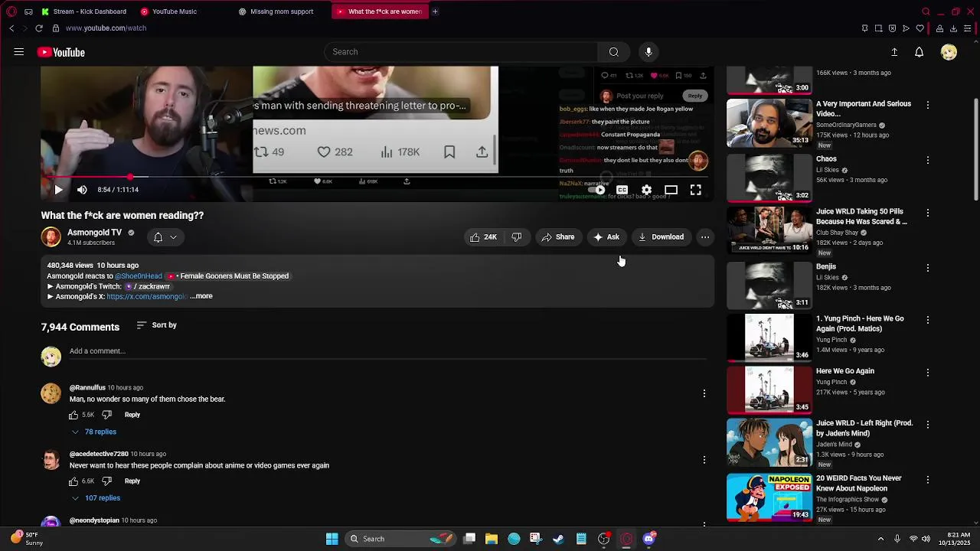This screenshot has height=551, width=980.
Task: Open options menu for @Rannulfus comment
Action: click(704, 393)
